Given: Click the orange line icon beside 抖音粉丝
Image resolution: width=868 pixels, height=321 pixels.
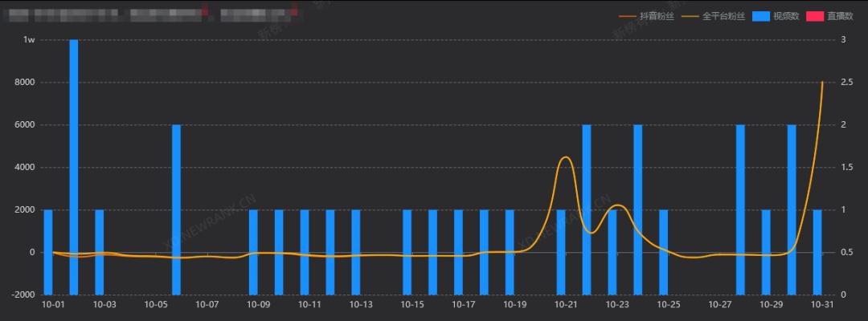Looking at the screenshot, I should click(627, 16).
